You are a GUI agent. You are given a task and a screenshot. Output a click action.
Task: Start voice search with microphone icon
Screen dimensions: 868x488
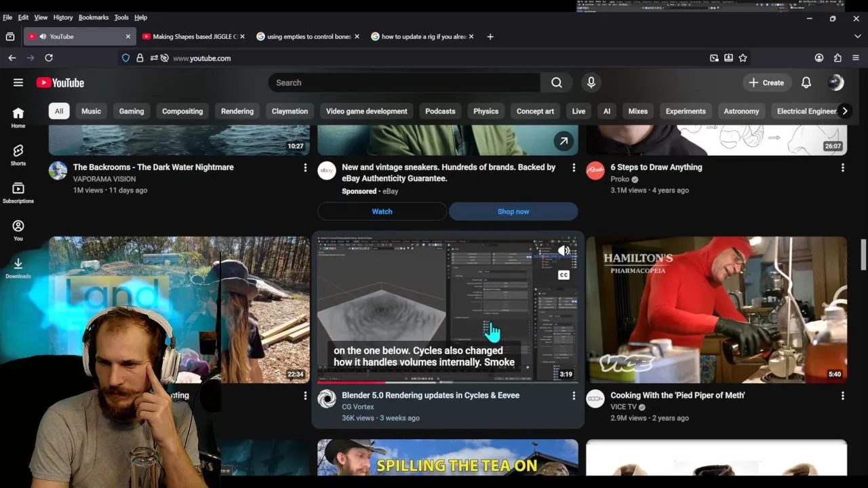tap(591, 83)
